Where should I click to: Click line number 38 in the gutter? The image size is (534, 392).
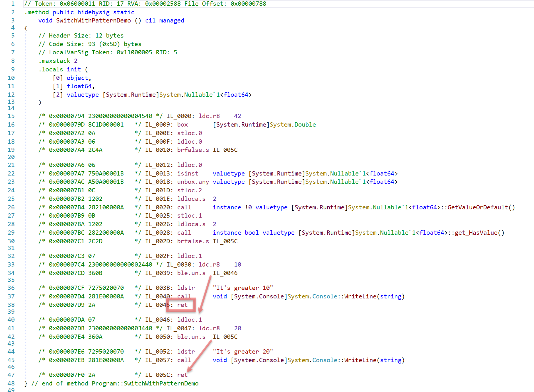click(x=11, y=305)
